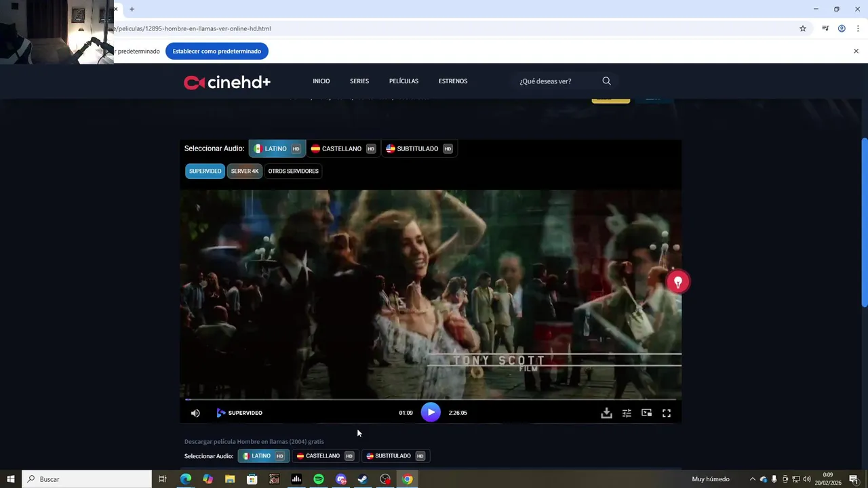Download the video via player download icon

607,413
